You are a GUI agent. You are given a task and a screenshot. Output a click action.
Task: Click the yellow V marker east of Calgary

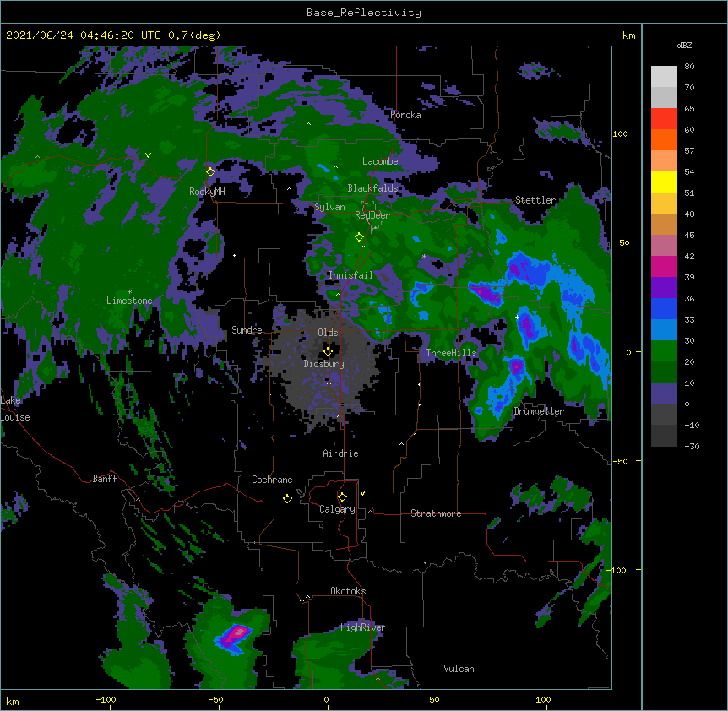[x=362, y=493]
